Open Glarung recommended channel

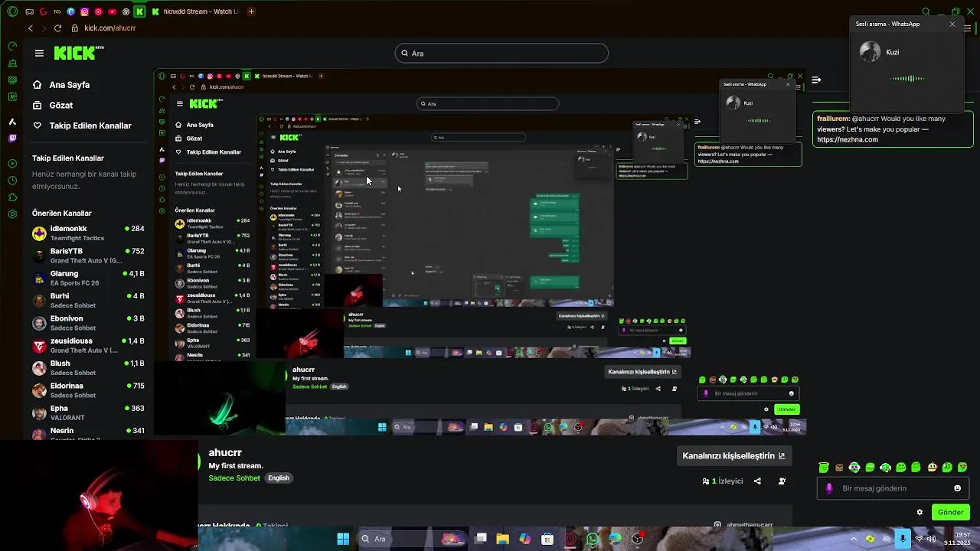[88, 278]
